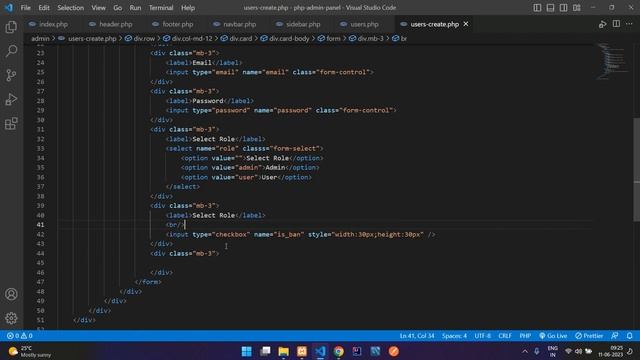Click Prettier status bar item
Screen dimensions: 640x360
click(x=589, y=336)
